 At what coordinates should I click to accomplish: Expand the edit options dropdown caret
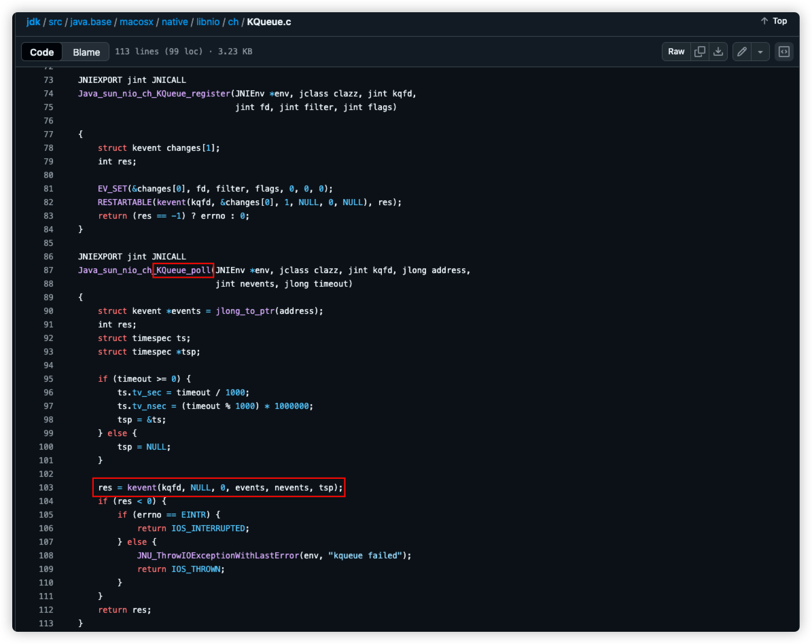760,52
